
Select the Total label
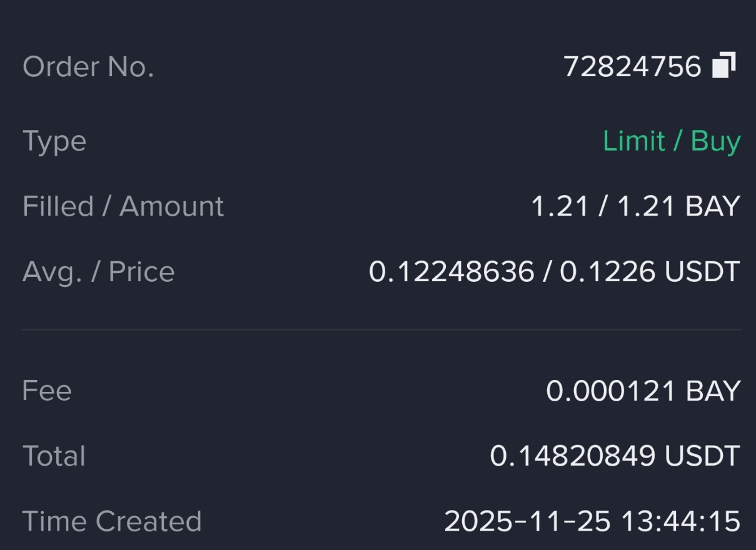point(54,456)
